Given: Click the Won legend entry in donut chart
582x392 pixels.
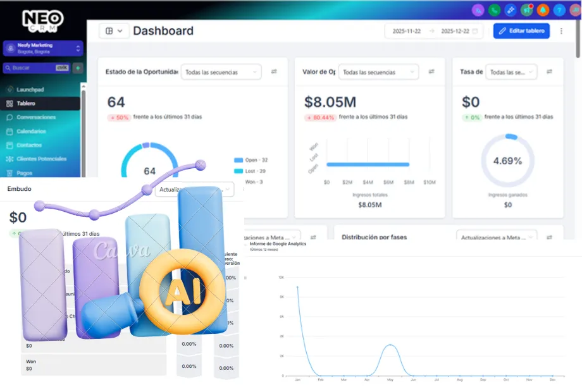Looking at the screenshot, I should (x=254, y=181).
